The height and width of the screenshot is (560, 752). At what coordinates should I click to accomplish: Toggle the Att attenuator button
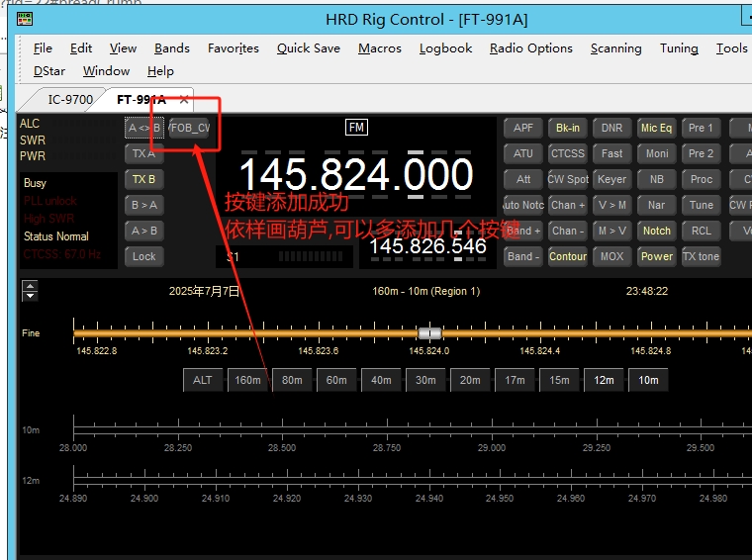click(x=523, y=179)
